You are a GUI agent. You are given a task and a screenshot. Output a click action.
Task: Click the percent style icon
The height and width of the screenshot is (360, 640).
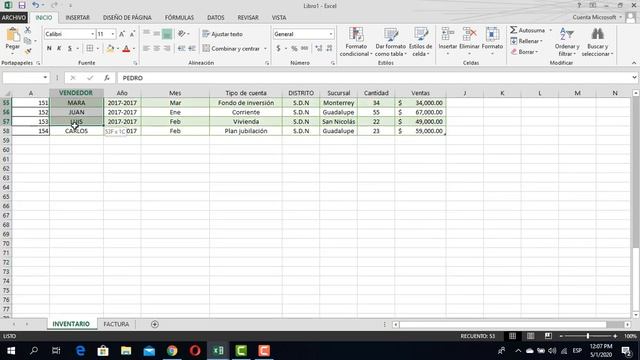294,49
